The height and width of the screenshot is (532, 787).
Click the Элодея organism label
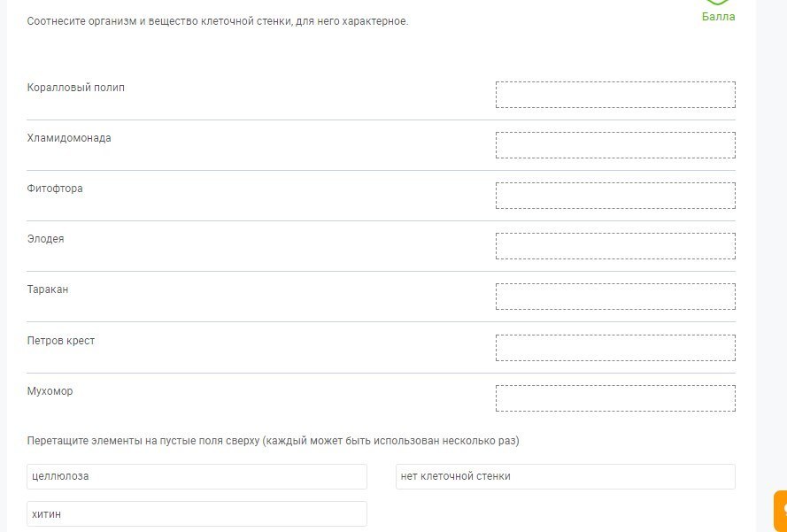click(x=46, y=239)
